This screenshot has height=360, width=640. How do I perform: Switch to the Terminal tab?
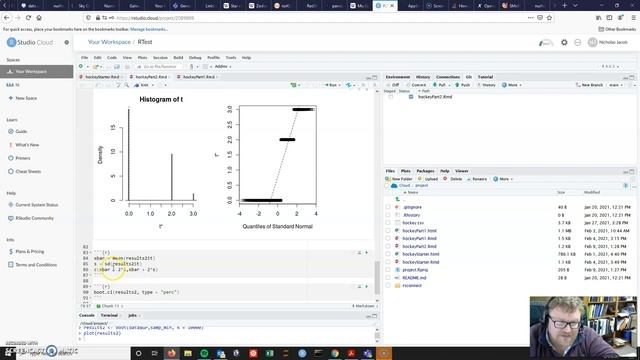click(109, 316)
